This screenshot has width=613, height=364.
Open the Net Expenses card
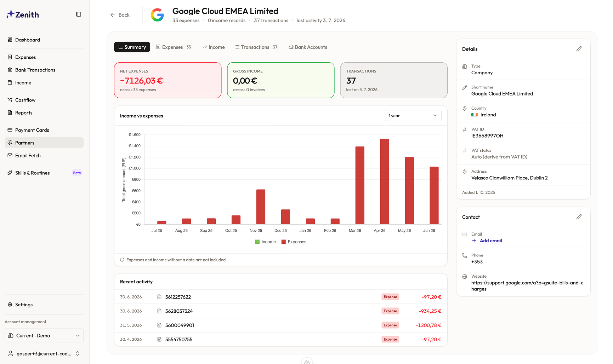pyautogui.click(x=168, y=80)
